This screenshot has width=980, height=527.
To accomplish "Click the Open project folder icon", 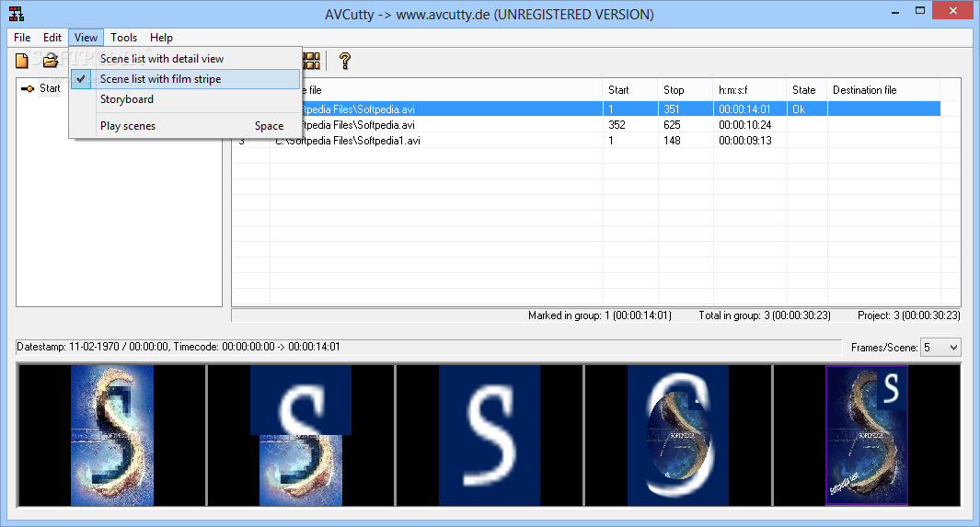I will pyautogui.click(x=50, y=61).
